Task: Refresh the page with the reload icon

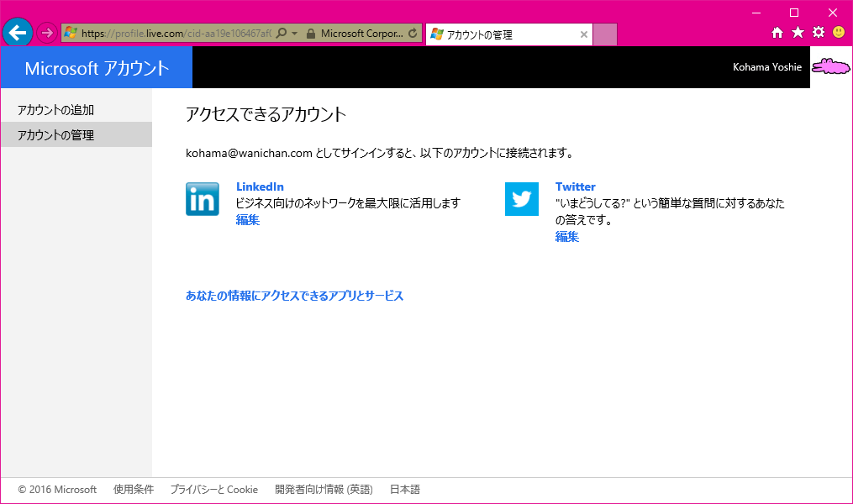Action: tap(413, 33)
